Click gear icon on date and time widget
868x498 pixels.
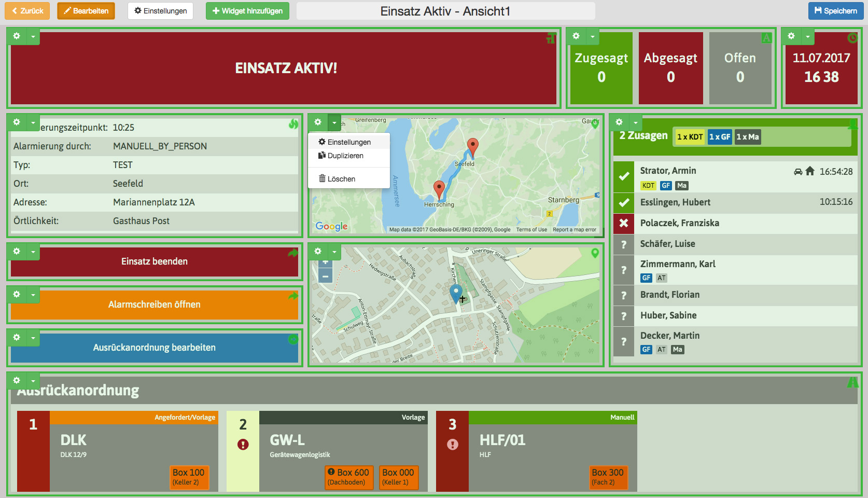pyautogui.click(x=791, y=36)
